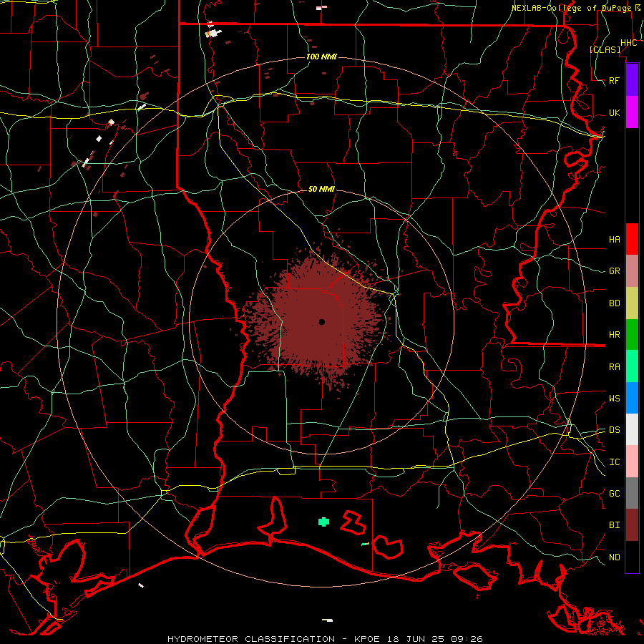Click the HHC product label

(x=629, y=43)
